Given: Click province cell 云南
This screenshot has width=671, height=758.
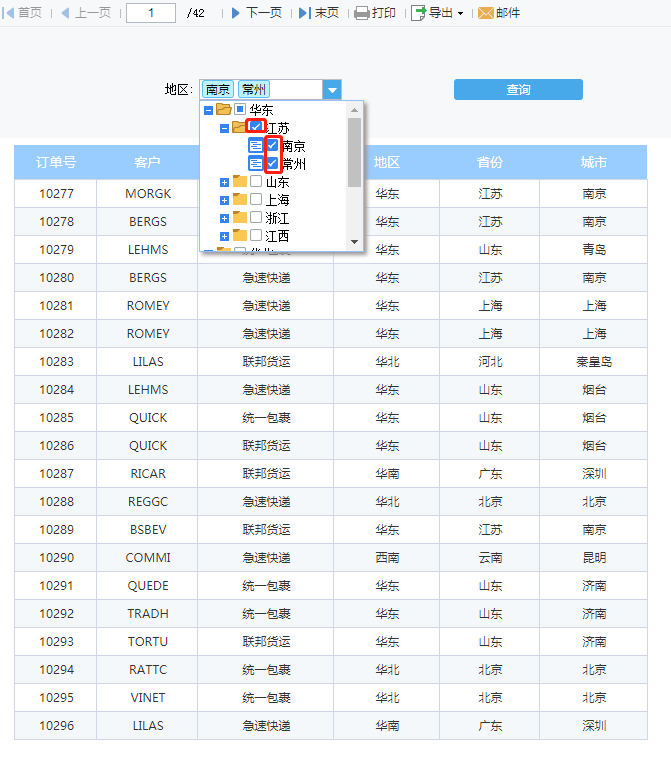Looking at the screenshot, I should point(490,558).
